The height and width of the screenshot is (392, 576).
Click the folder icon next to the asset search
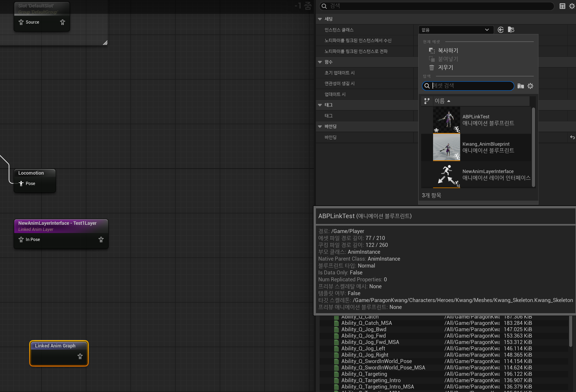[520, 86]
